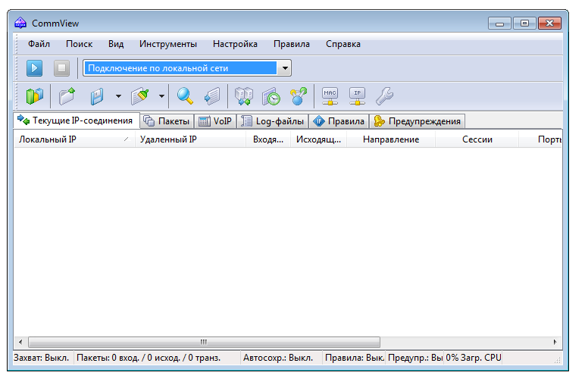Switch to the Правила tab
This screenshot has width=588, height=385.
[x=339, y=121]
